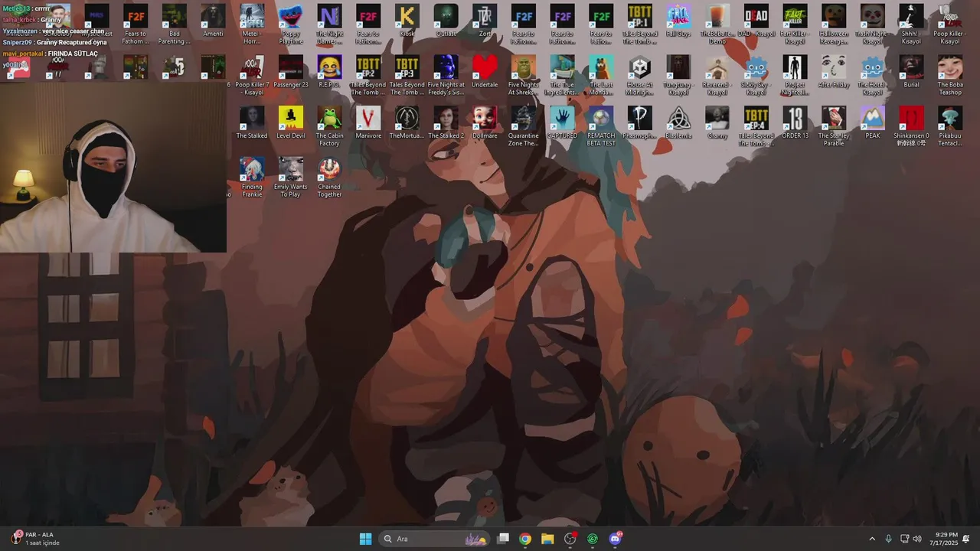Open ORDER 13 desktop shortcut
980x551 pixels.
pos(795,123)
